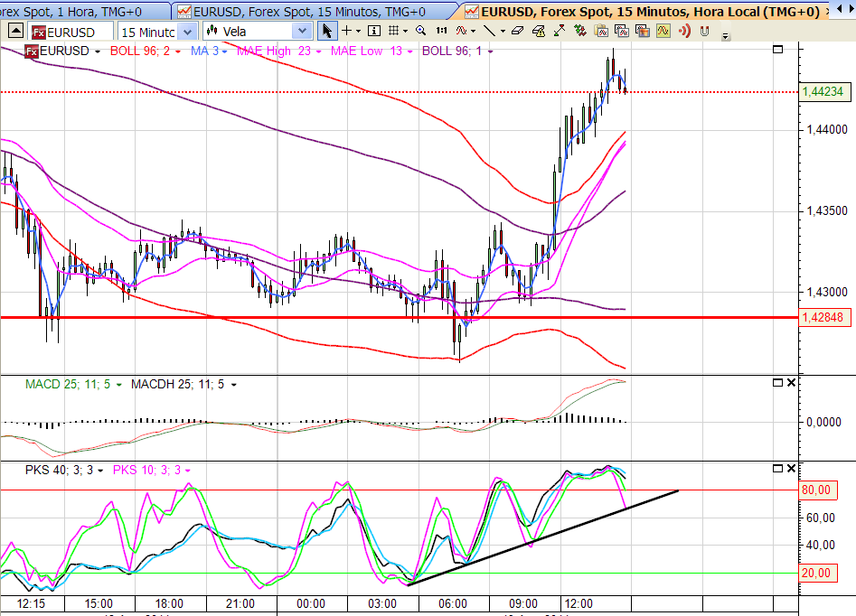
Task: Click the clipboard chart template icon
Action: [x=602, y=31]
